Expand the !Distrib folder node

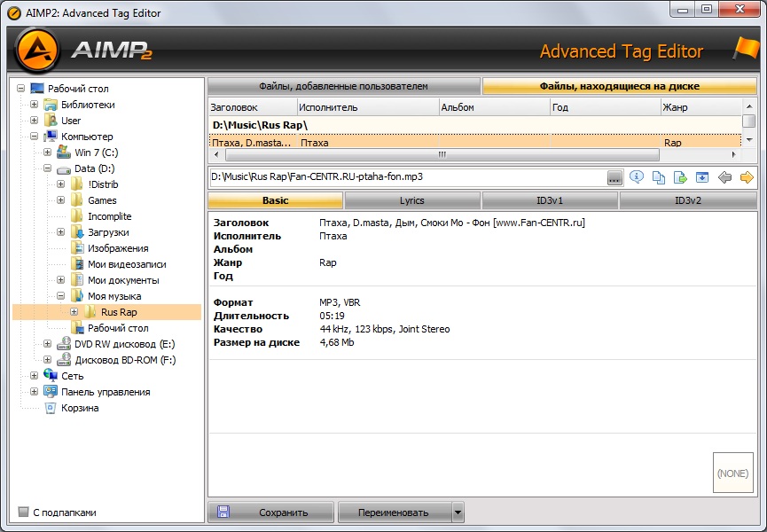coord(60,184)
